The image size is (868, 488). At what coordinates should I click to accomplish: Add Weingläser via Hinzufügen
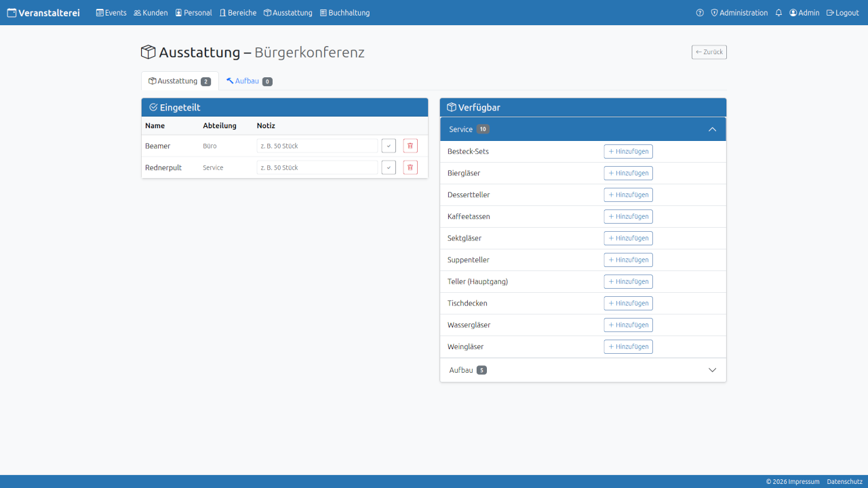(x=629, y=347)
